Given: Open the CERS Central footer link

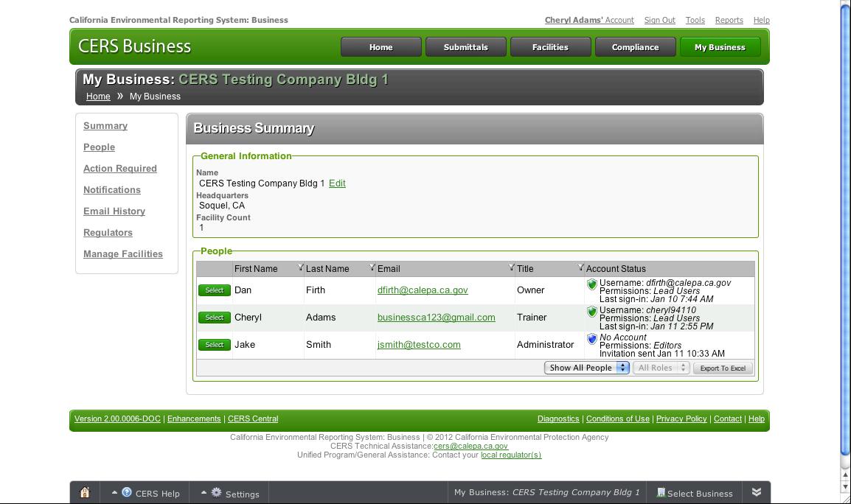Looking at the screenshot, I should pos(253,419).
